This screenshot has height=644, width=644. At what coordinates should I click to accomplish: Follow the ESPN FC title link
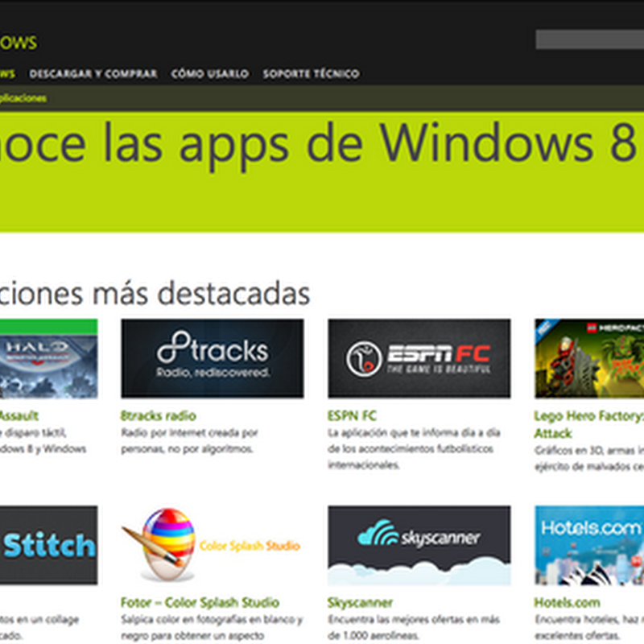[x=352, y=415]
